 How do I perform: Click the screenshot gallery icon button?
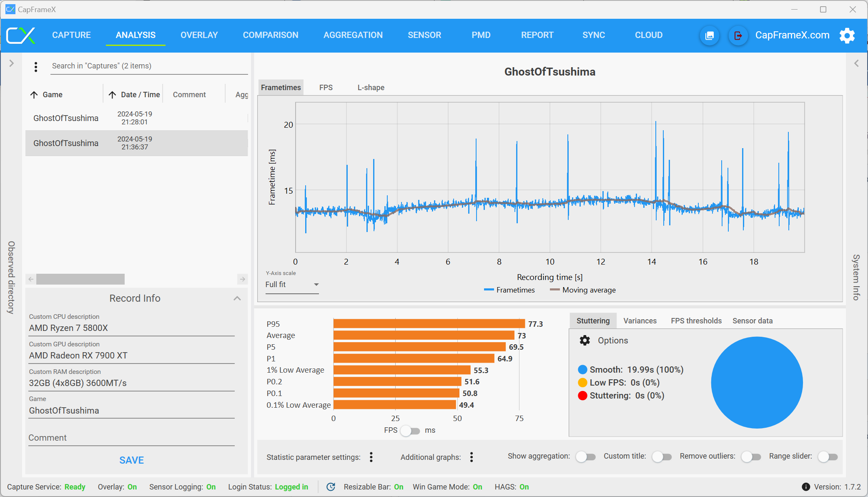pos(709,35)
